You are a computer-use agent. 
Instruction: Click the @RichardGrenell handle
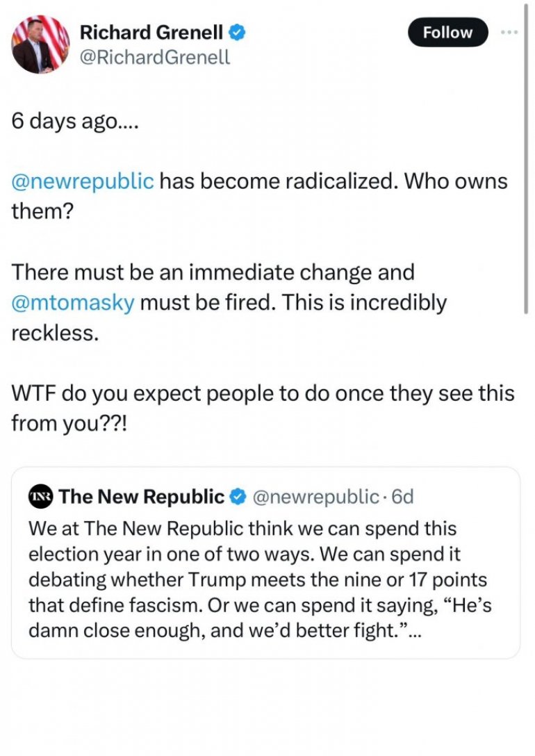[x=154, y=57]
